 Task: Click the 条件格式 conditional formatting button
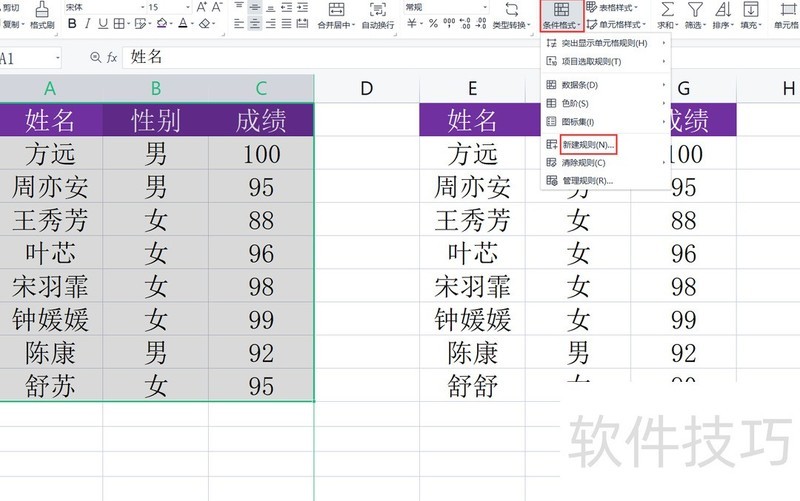[562, 16]
